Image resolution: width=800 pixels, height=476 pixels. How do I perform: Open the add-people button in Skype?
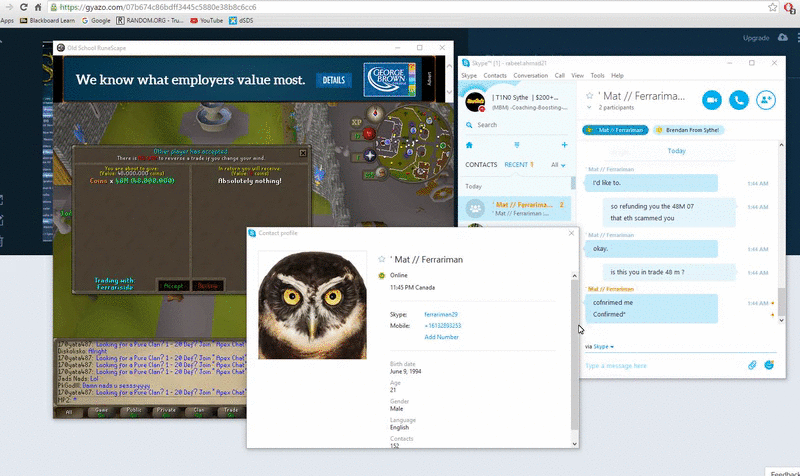click(766, 100)
